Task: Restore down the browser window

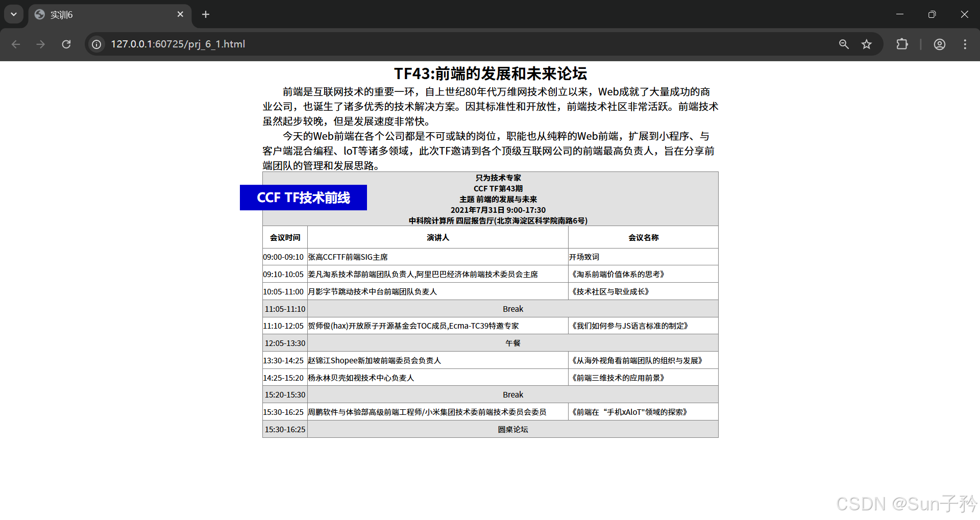Action: [x=932, y=14]
